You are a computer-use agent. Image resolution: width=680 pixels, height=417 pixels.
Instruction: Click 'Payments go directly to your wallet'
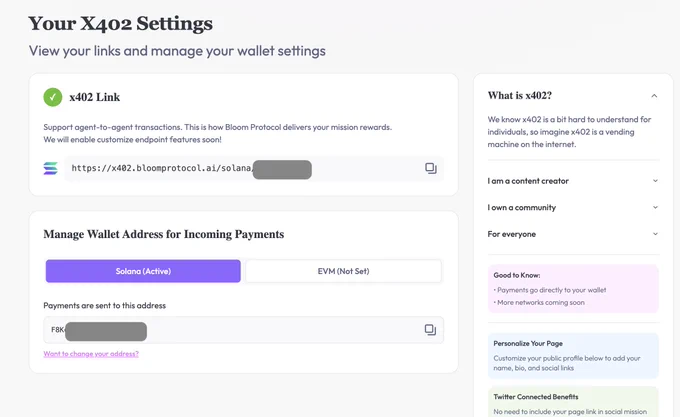[550, 290]
